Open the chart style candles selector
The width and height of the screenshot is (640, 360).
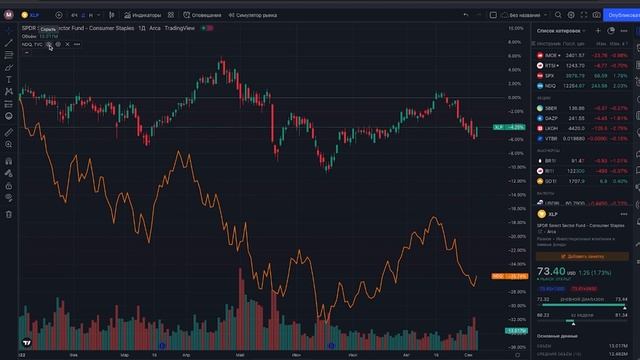coord(111,15)
